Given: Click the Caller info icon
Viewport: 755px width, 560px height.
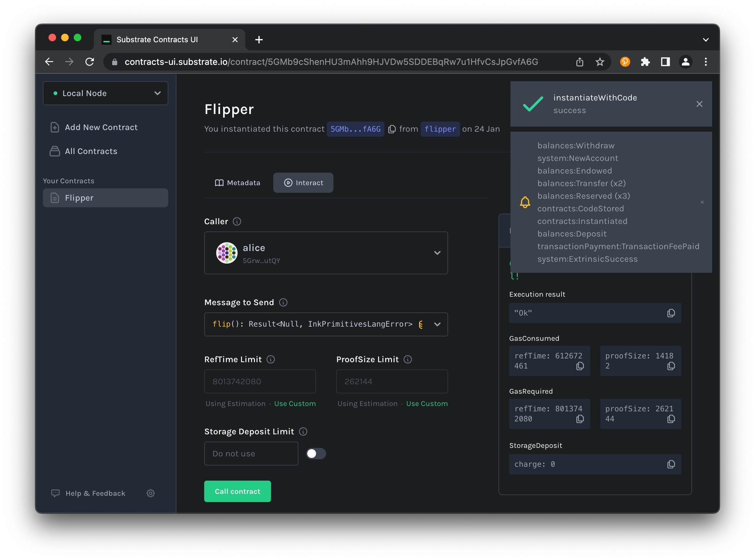Looking at the screenshot, I should click(237, 222).
